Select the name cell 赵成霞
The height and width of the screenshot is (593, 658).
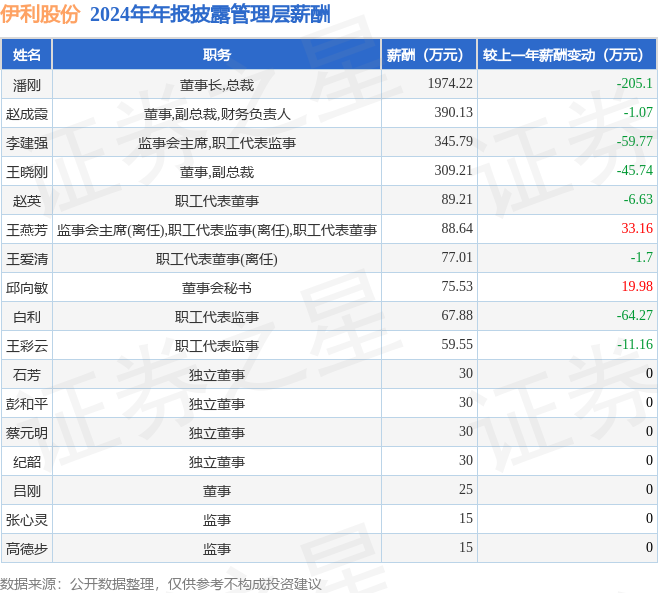[x=27, y=114]
